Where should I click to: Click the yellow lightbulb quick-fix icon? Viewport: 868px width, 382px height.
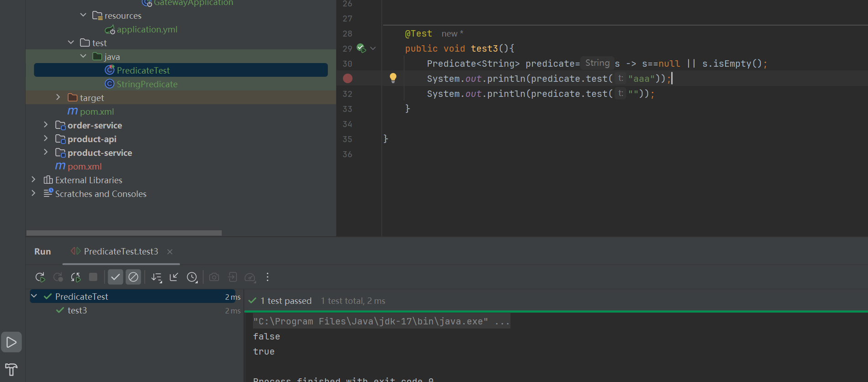point(393,78)
